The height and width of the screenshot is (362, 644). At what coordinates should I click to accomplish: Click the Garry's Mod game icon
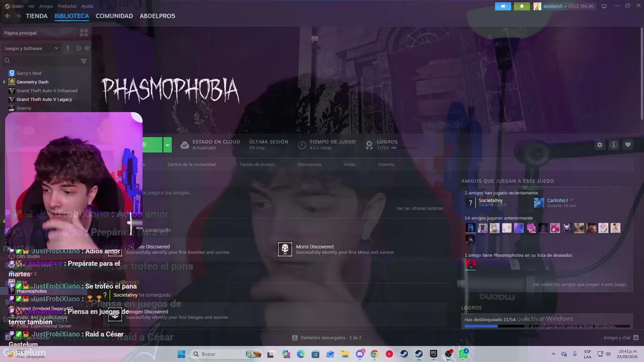click(x=12, y=73)
